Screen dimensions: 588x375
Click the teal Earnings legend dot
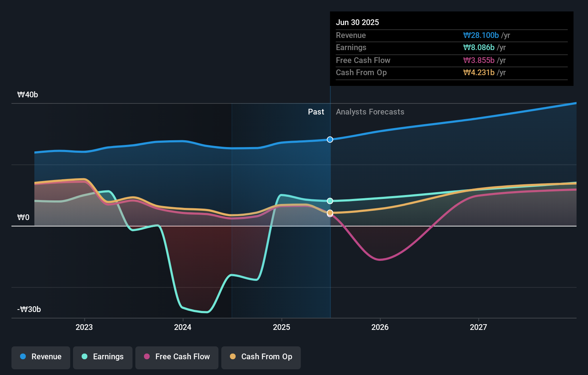tap(83, 357)
